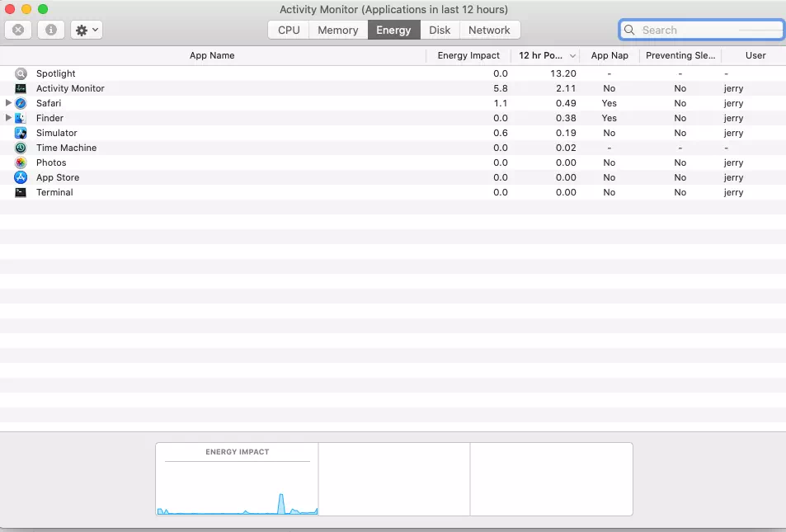Select the Photos row name
This screenshot has height=532, width=786.
(x=51, y=162)
